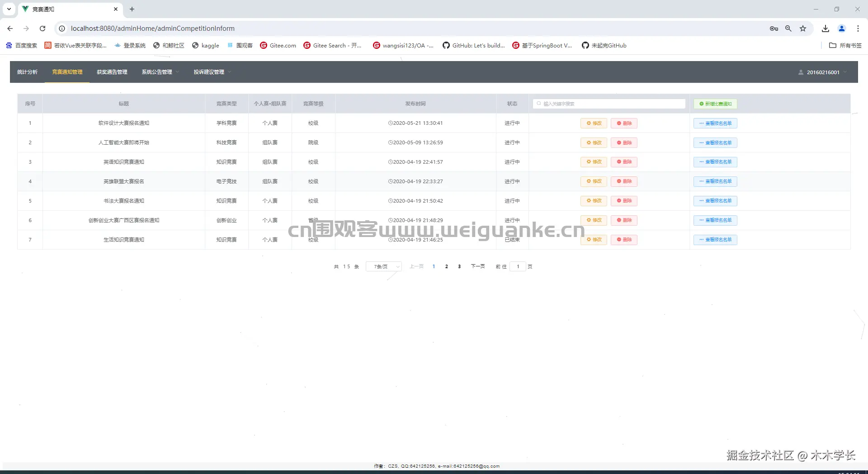Viewport: 868px width, 474px height.
Task: View signup list for 生活知识竞赛通知
Action: click(715, 240)
